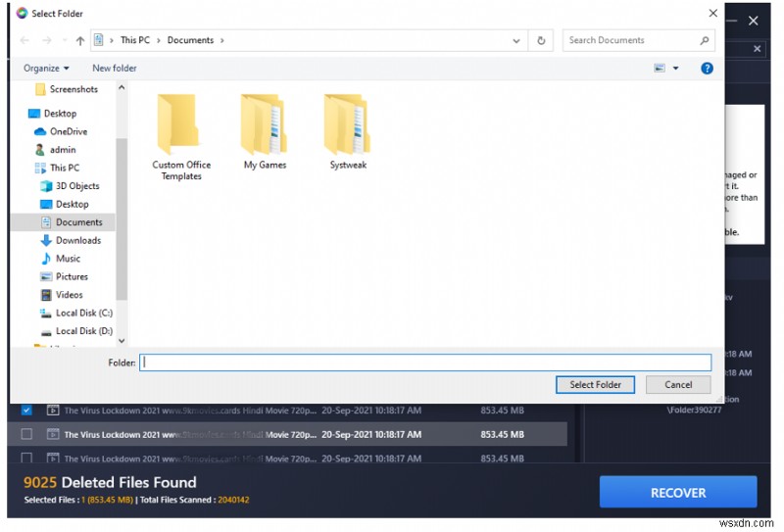The width and height of the screenshot is (784, 532).
Task: Check the highlighted Virus Lockdown file row
Action: [x=26, y=434]
